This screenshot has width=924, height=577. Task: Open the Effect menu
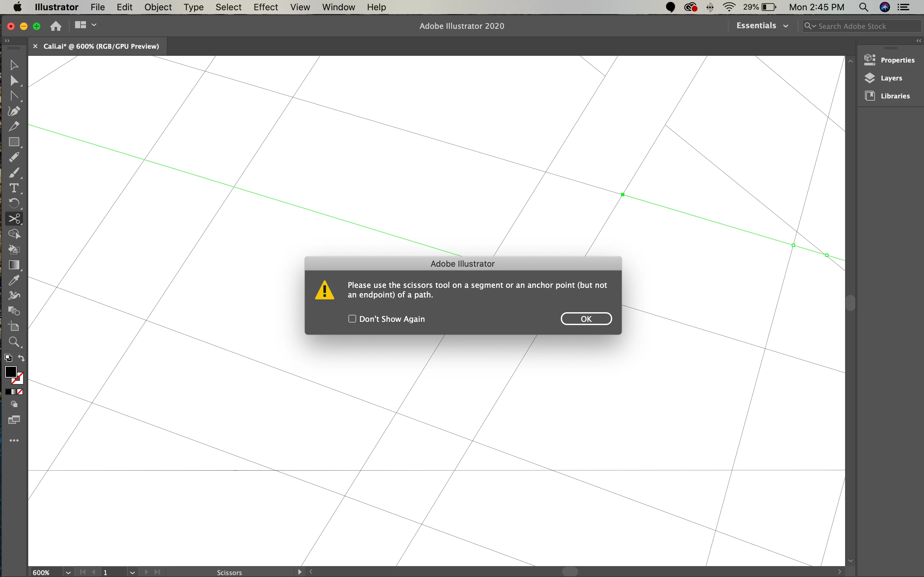click(x=265, y=7)
